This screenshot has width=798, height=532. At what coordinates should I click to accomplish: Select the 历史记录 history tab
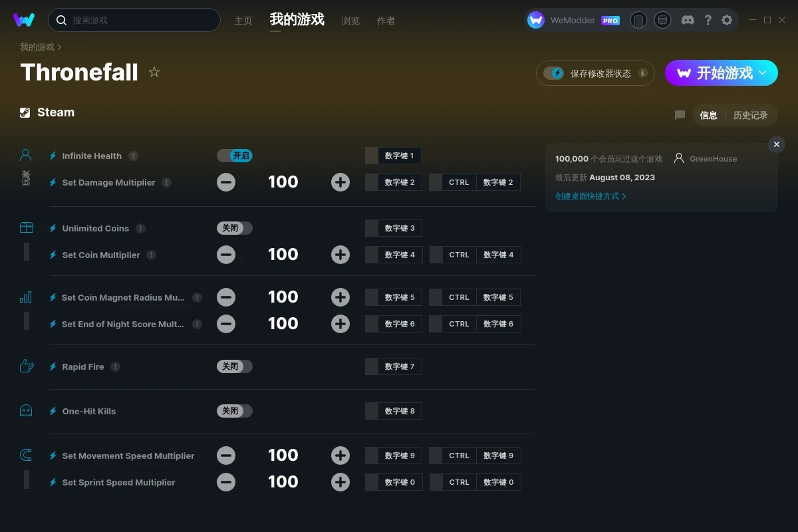tap(750, 115)
